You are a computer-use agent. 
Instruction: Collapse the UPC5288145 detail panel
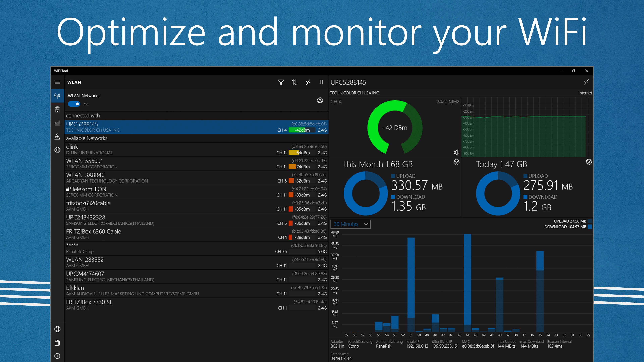point(586,82)
